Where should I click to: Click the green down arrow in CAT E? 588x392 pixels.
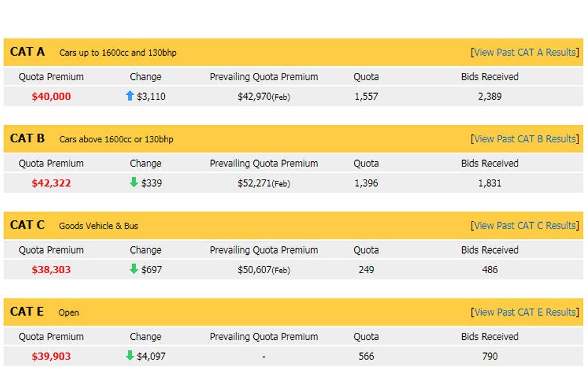coord(130,356)
